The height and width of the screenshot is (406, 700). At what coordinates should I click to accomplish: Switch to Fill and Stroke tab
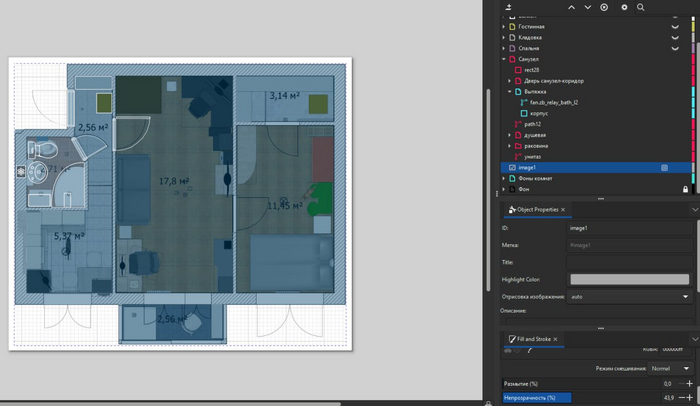click(x=531, y=339)
